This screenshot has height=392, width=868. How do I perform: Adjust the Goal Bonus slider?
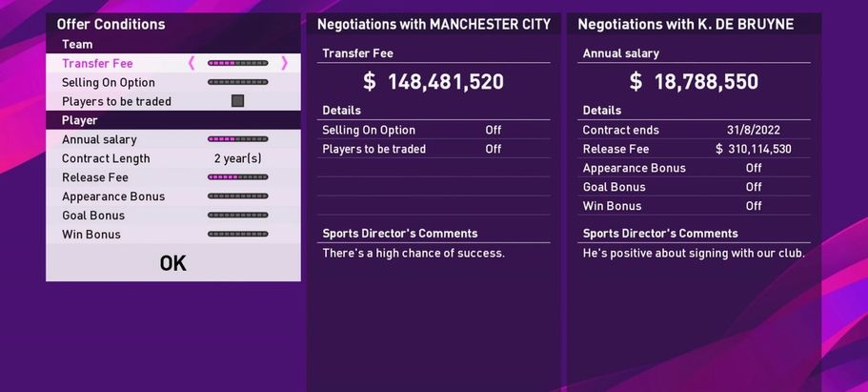tap(237, 216)
